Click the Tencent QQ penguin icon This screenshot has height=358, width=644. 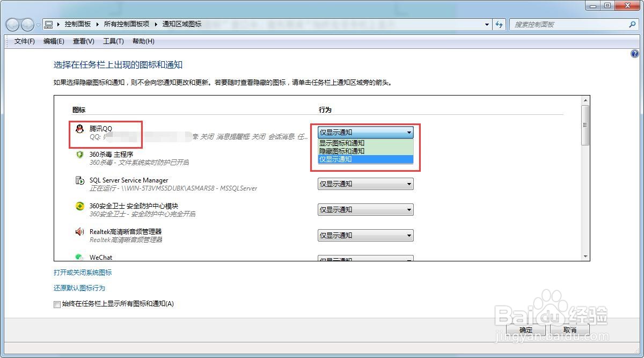coord(79,128)
